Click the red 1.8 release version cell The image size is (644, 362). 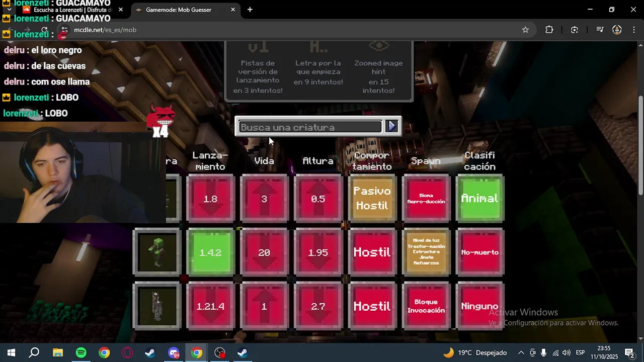210,199
